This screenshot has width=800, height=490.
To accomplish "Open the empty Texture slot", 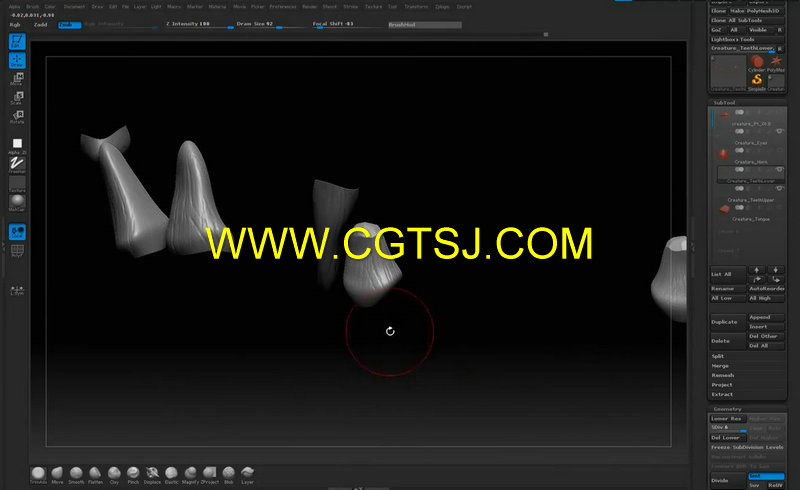I will pos(17,184).
